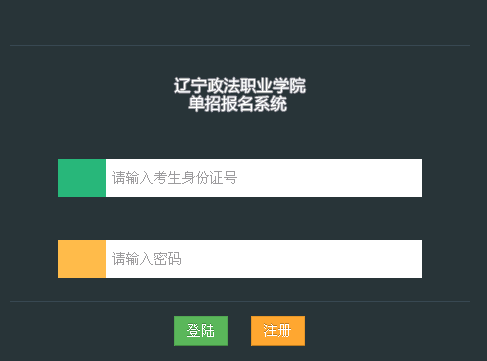487x361 pixels.
Task: Focus the 请输入考生身份证号 input field
Action: (264, 178)
